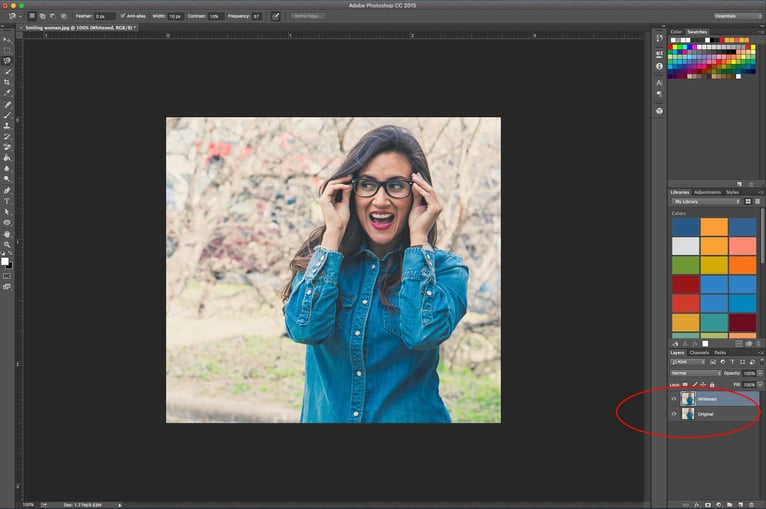Switch to the Channels tab
This screenshot has width=766, height=509.
[x=699, y=353]
